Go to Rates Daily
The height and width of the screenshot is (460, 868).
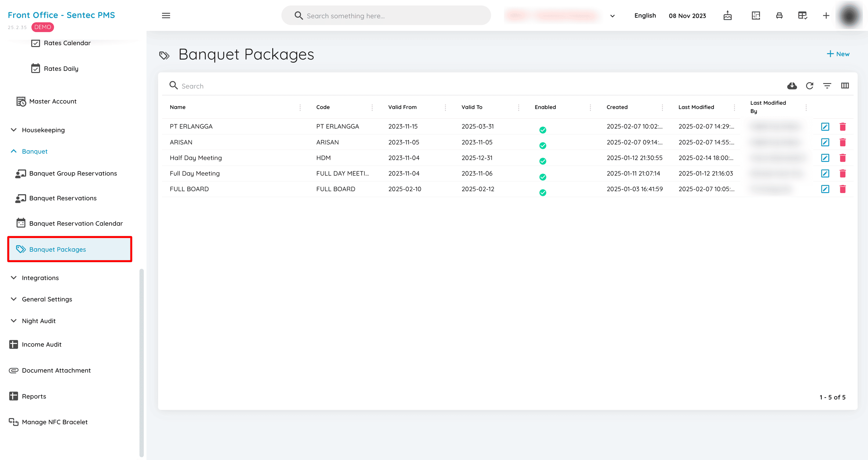click(55, 68)
